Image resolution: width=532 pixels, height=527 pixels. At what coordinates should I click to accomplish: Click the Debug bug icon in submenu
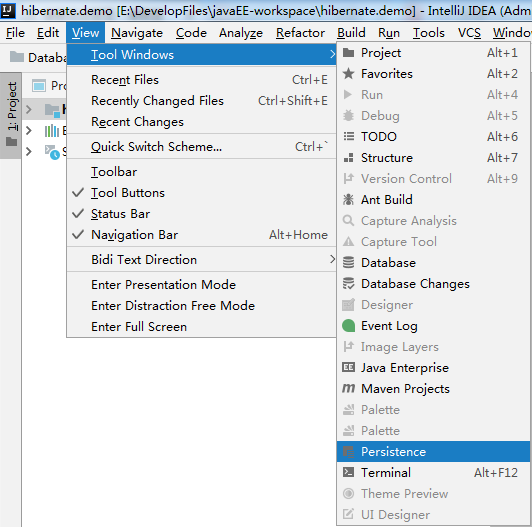pos(348,116)
